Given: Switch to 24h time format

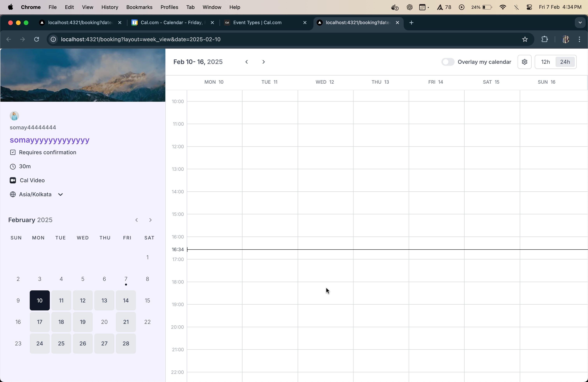Looking at the screenshot, I should 565,62.
